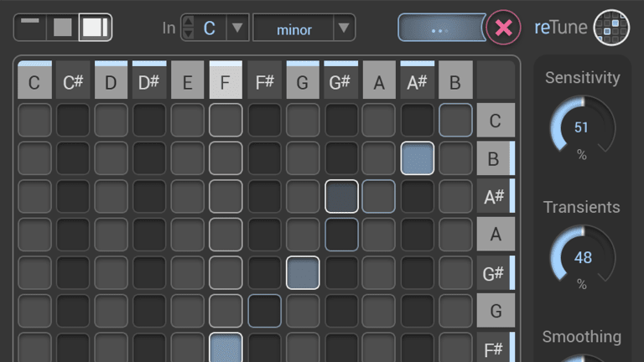Select the minimal view layout icon
Viewport: 644px width, 362px height.
tap(30, 27)
